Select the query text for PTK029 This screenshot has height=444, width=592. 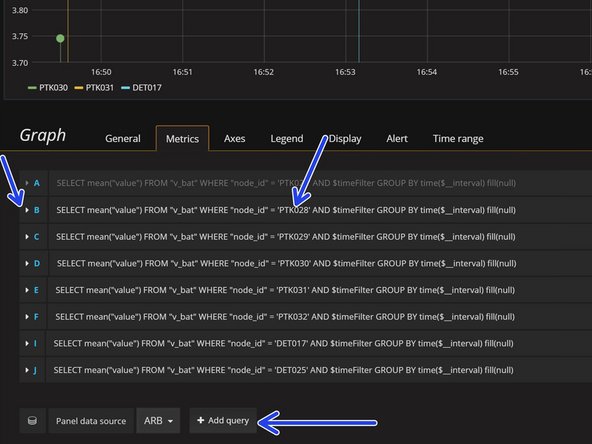[x=286, y=237]
